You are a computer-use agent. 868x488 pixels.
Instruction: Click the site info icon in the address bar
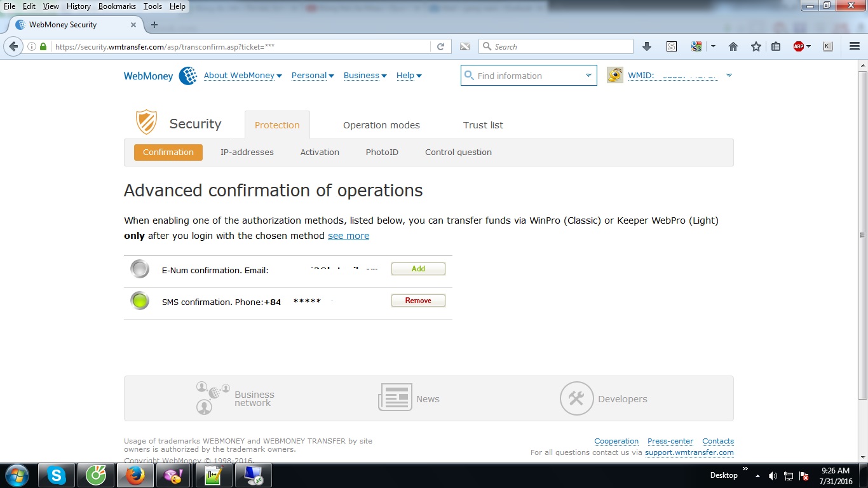coord(32,46)
